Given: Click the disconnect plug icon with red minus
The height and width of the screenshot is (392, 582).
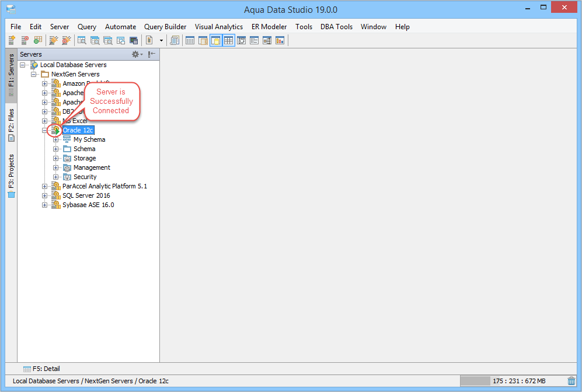Looking at the screenshot, I should pos(67,40).
